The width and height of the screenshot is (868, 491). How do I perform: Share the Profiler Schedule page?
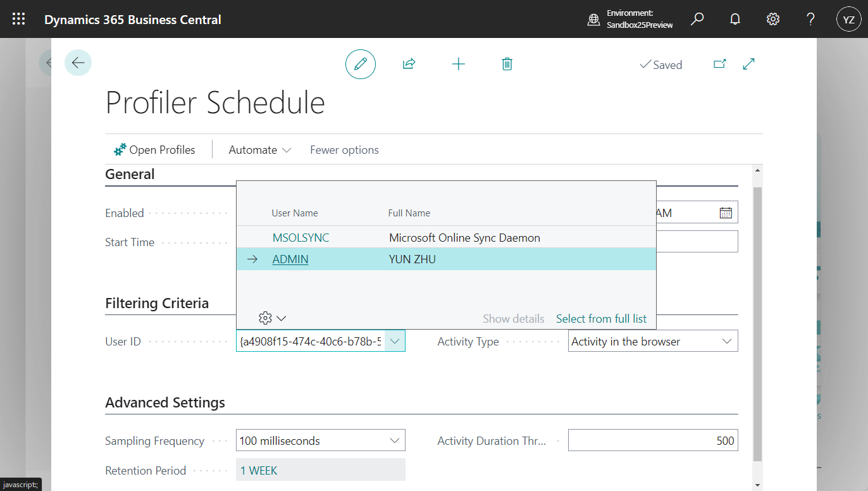[x=409, y=63]
